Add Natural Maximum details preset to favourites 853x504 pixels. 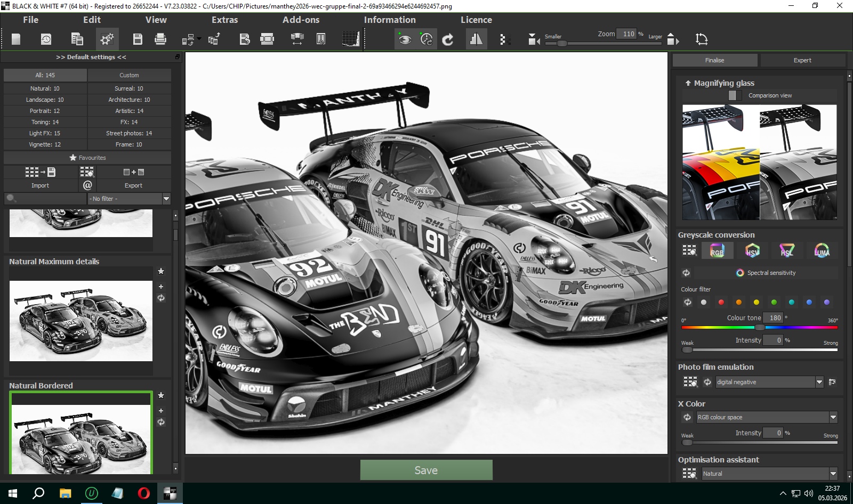(161, 271)
